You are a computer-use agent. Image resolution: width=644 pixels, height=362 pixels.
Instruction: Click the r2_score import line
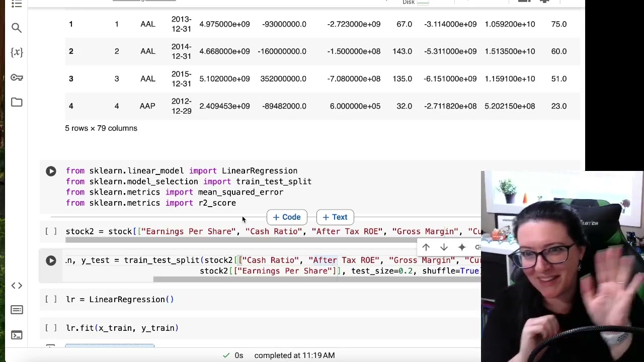pyautogui.click(x=151, y=203)
